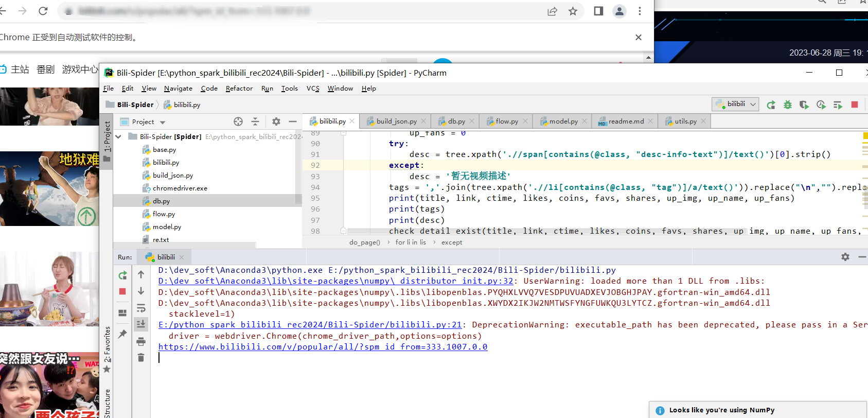The image size is (868, 418).
Task: Reload the Chrome page
Action: [x=43, y=11]
